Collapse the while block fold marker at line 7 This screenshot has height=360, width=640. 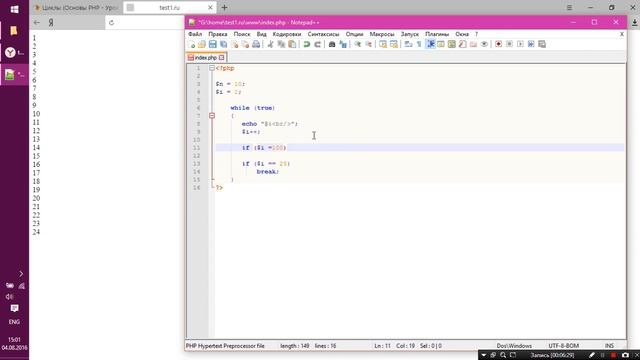point(212,116)
